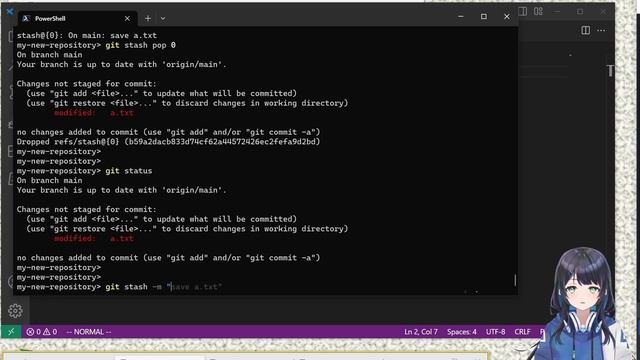This screenshot has height=360, width=640.
Task: Click the stash@{0}: On main: save a.txt line
Action: 87,35
